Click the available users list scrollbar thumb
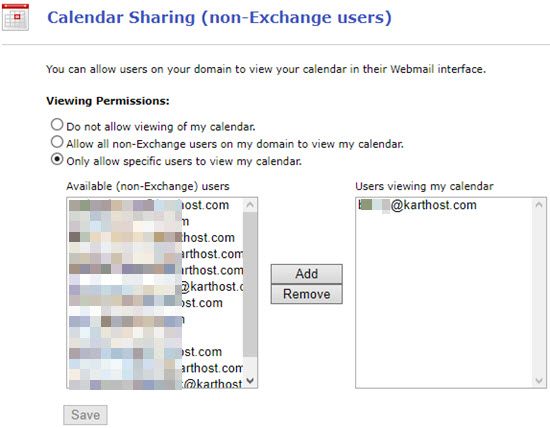Viewport: 550px width, 428px height. [250, 284]
